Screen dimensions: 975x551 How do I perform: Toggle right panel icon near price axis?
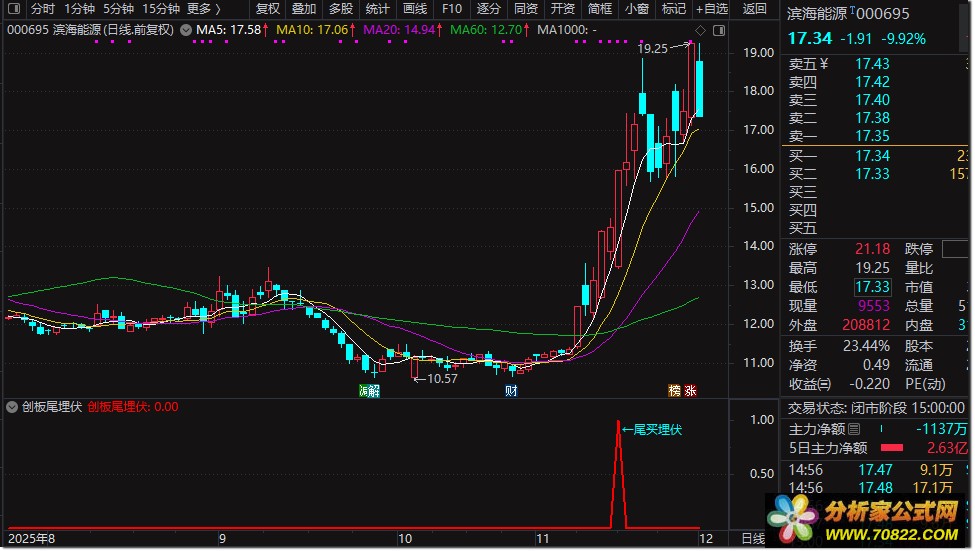click(x=719, y=30)
